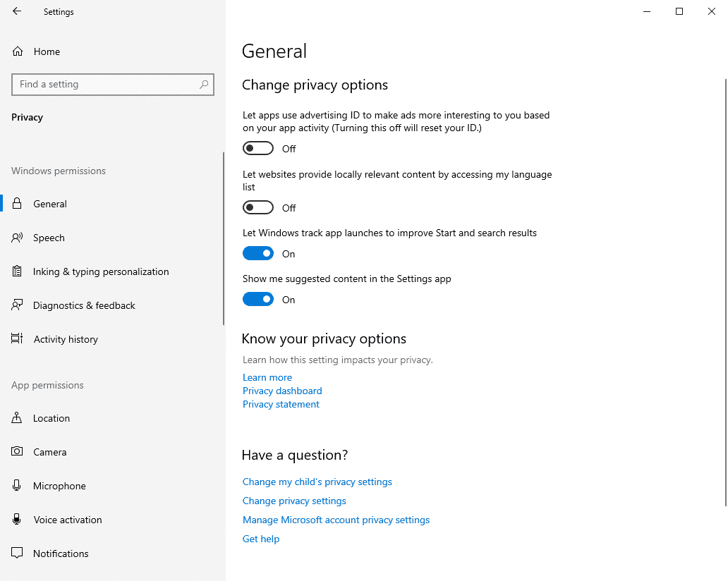Open the Privacy dashboard link

click(282, 391)
